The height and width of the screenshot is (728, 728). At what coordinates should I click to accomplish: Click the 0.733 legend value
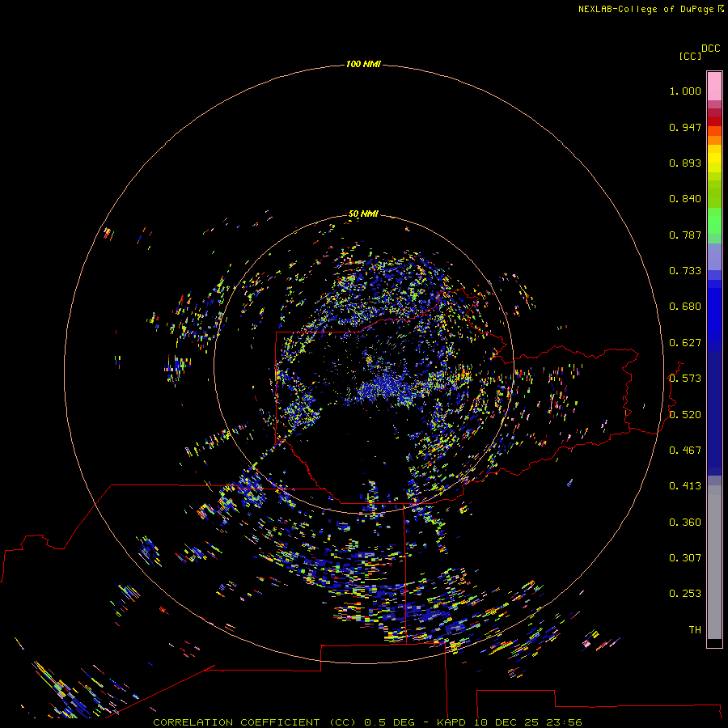(685, 271)
